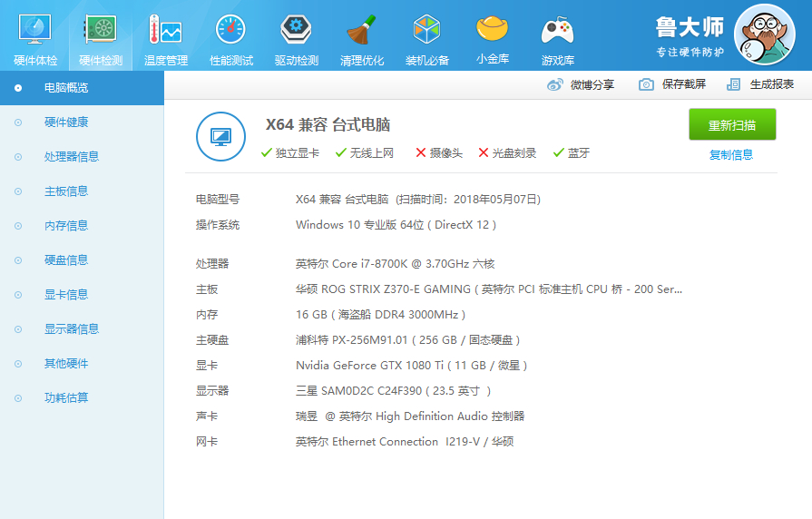Click the 操作系统 row label
812x519 pixels.
click(218, 225)
